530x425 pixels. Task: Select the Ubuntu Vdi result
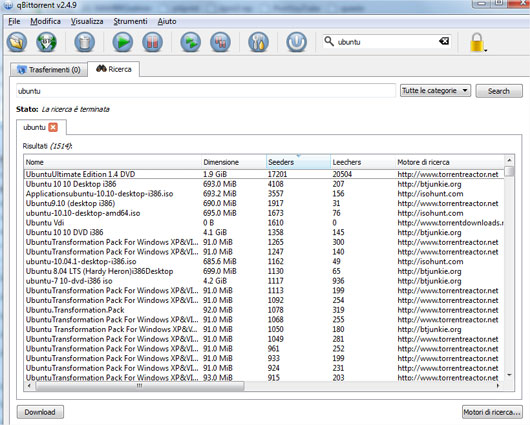tap(264, 223)
